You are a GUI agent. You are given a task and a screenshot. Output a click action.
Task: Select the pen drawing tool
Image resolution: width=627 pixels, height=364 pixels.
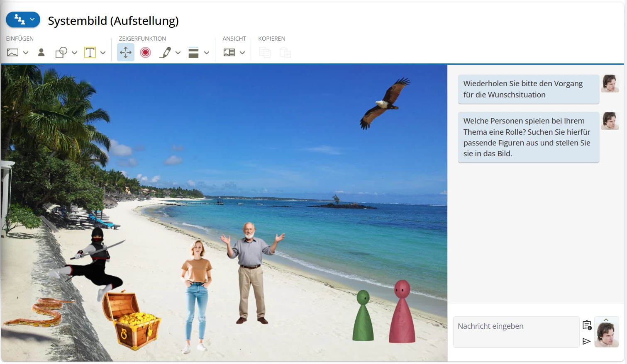pyautogui.click(x=165, y=53)
